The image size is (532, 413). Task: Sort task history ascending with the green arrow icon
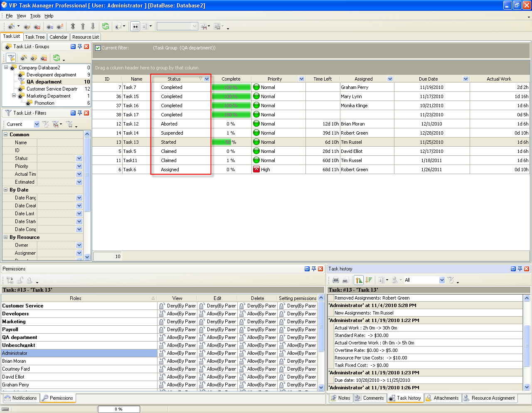pos(359,280)
